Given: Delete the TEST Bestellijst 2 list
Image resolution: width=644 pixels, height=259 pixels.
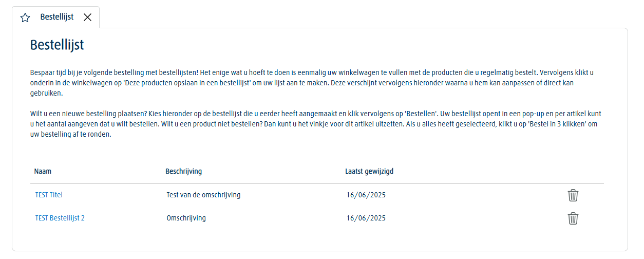Looking at the screenshot, I should (573, 218).
